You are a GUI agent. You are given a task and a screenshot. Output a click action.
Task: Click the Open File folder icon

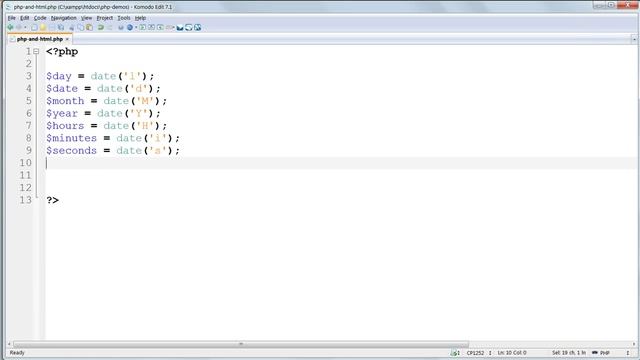click(x=43, y=27)
